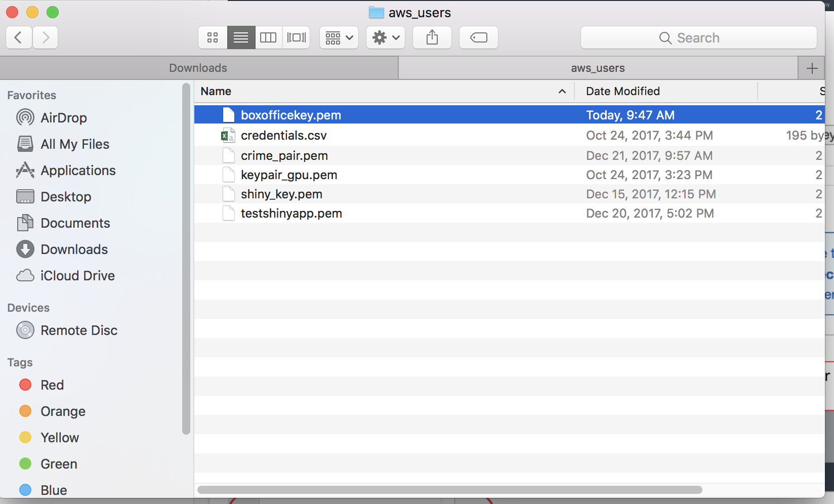Click the Edit Tags button
This screenshot has height=504, width=834.
click(x=479, y=38)
